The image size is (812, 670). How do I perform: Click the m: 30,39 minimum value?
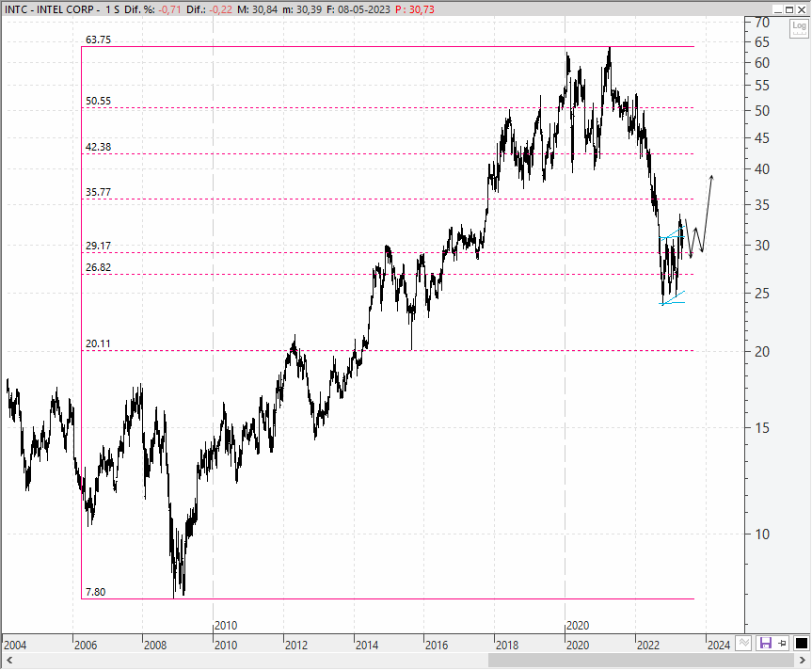[302, 9]
